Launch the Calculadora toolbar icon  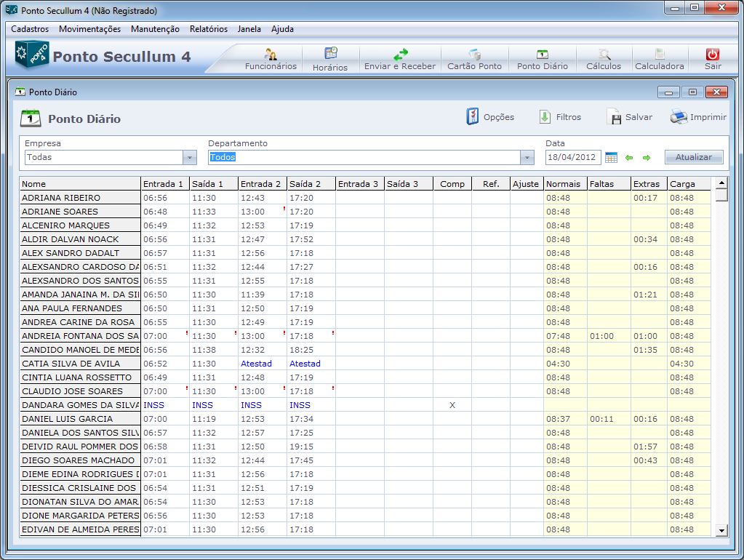coord(660,54)
